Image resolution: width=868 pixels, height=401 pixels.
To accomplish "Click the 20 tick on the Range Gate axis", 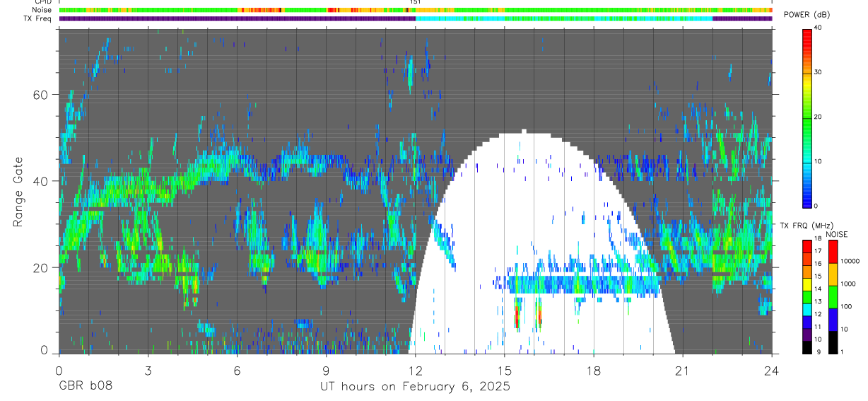I will pos(42,267).
